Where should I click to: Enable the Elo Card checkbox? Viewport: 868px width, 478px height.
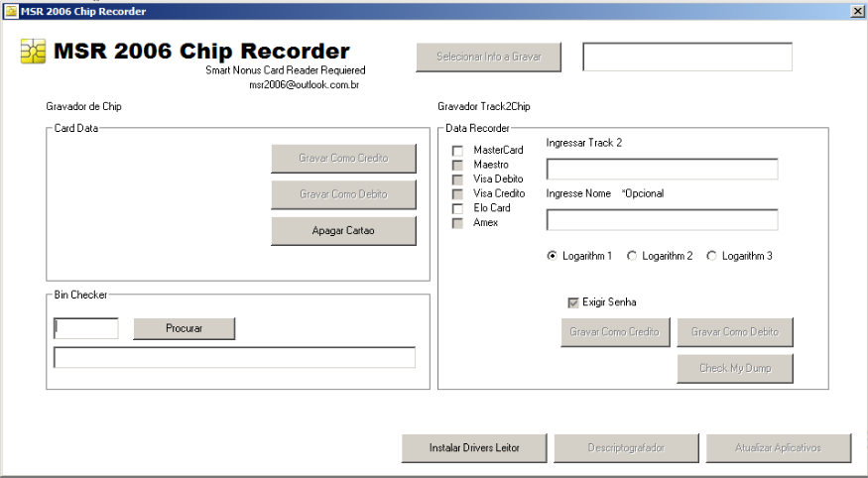coord(457,209)
